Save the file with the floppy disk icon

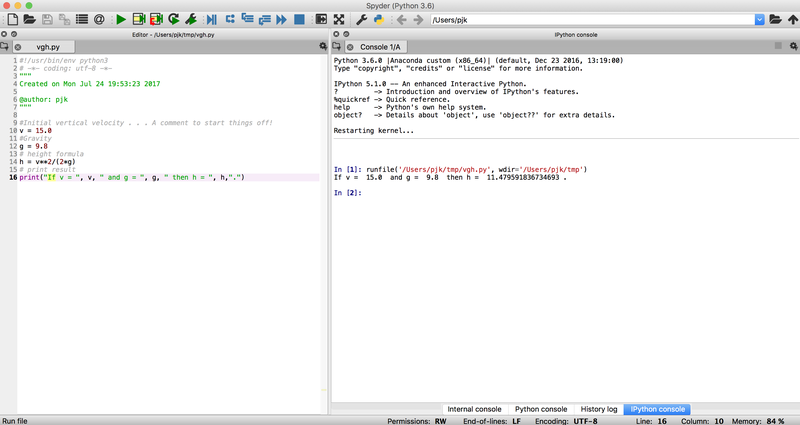[x=47, y=19]
